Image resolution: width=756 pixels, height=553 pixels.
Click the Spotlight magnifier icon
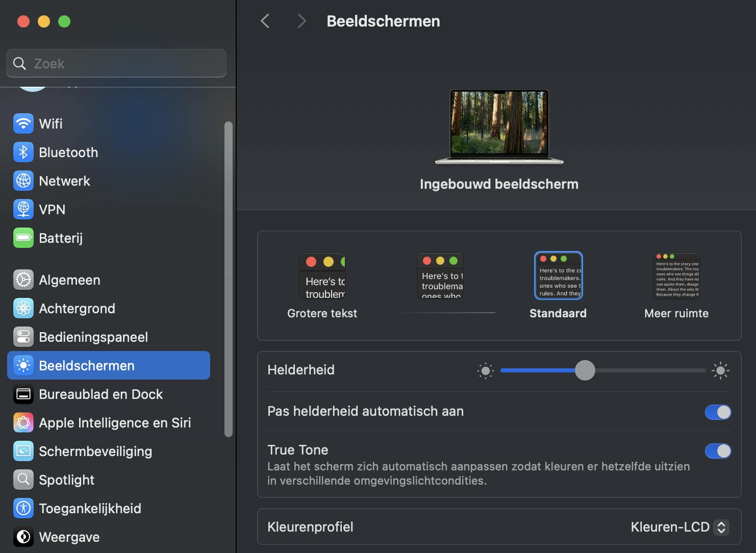coord(23,480)
